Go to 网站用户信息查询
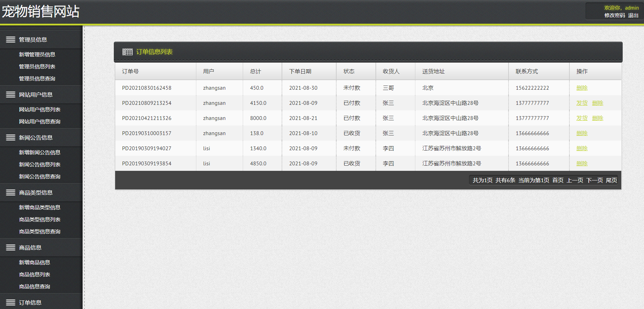 (40, 121)
